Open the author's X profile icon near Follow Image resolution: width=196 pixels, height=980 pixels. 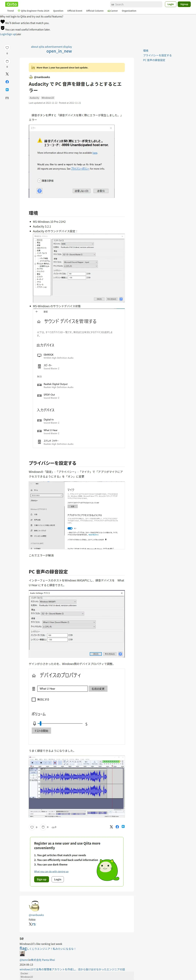point(30,924)
